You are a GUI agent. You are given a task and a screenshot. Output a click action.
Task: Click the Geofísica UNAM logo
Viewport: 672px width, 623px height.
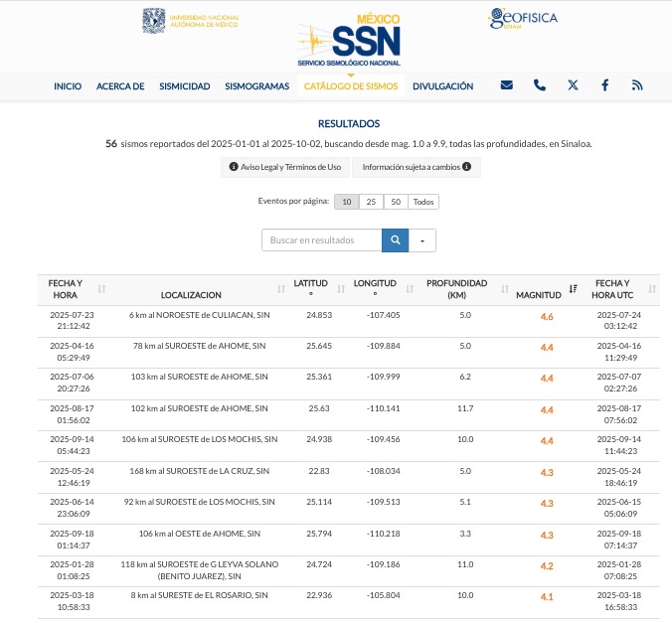pos(523,19)
